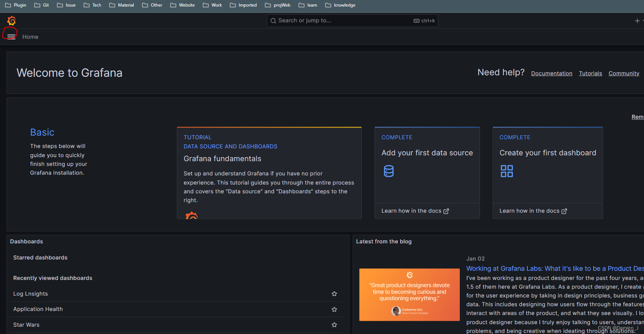Image resolution: width=644 pixels, height=334 pixels.
Task: Expand the knowledge bookmarks folder
Action: pos(340,5)
